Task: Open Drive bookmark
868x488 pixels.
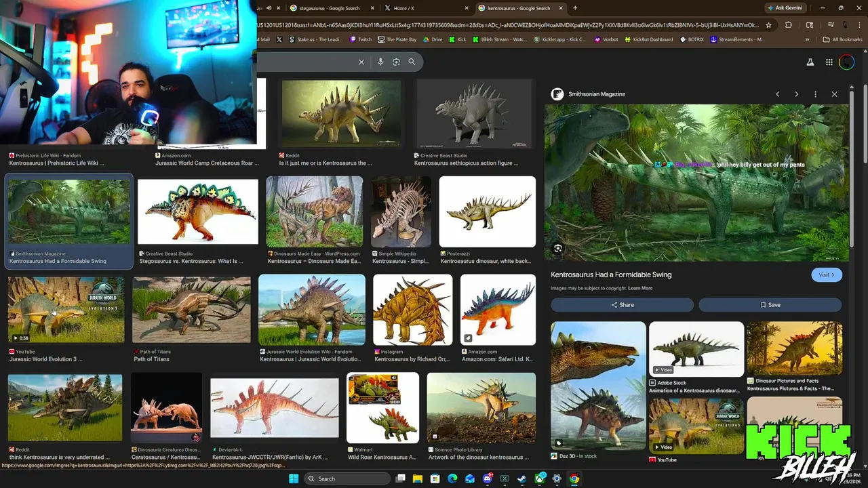Action: [x=432, y=39]
